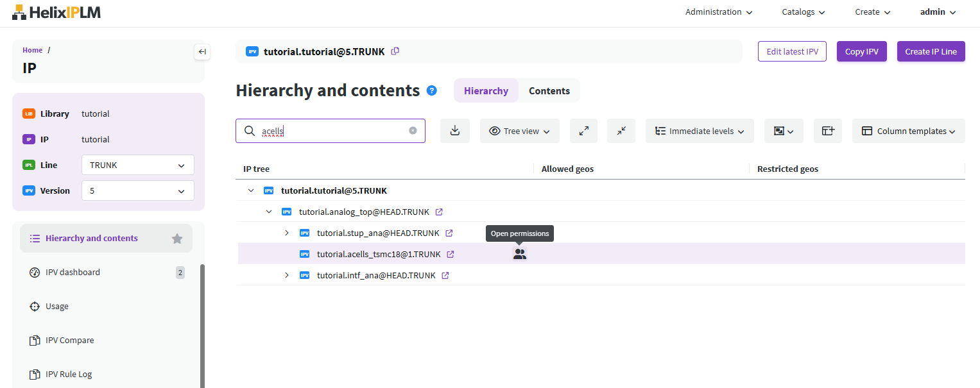Toggle the favorite star on Hierarchy and contents
The height and width of the screenshot is (388, 980).
coord(177,238)
